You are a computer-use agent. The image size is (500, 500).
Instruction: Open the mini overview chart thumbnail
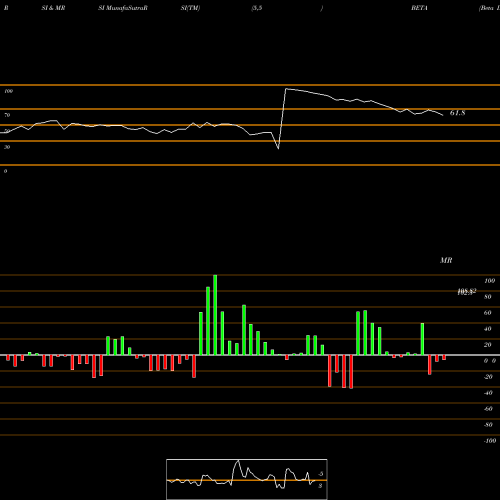(x=247, y=479)
